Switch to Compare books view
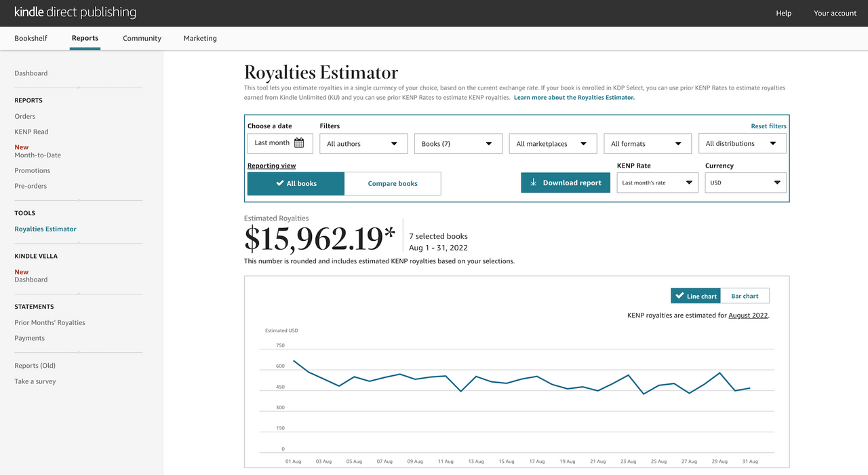The image size is (868, 475). tap(393, 183)
